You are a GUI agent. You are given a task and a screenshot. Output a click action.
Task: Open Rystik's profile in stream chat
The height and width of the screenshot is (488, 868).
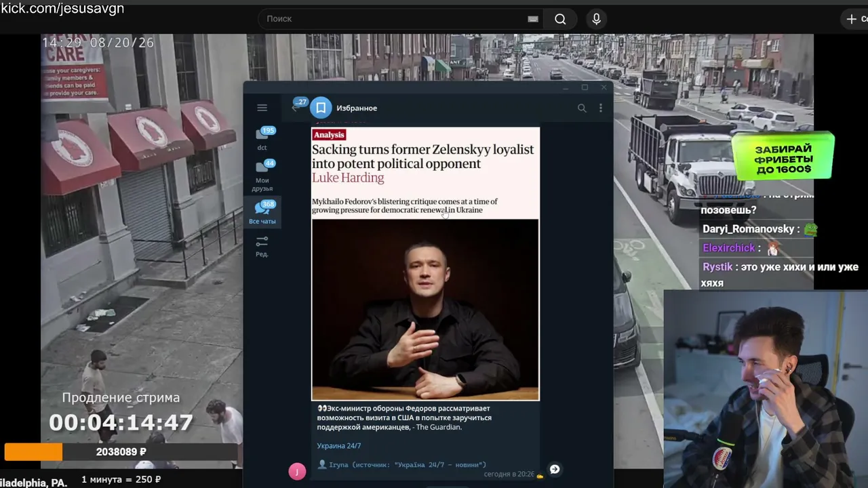click(717, 267)
